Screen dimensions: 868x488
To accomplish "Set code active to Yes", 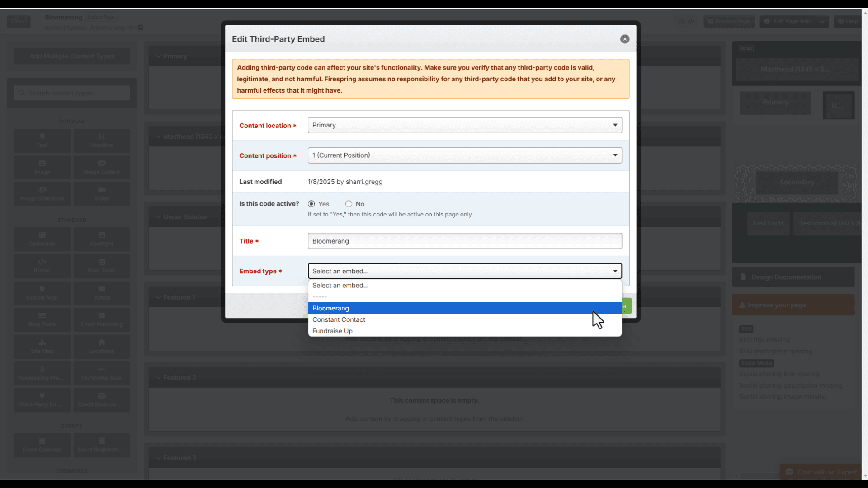I will [311, 204].
